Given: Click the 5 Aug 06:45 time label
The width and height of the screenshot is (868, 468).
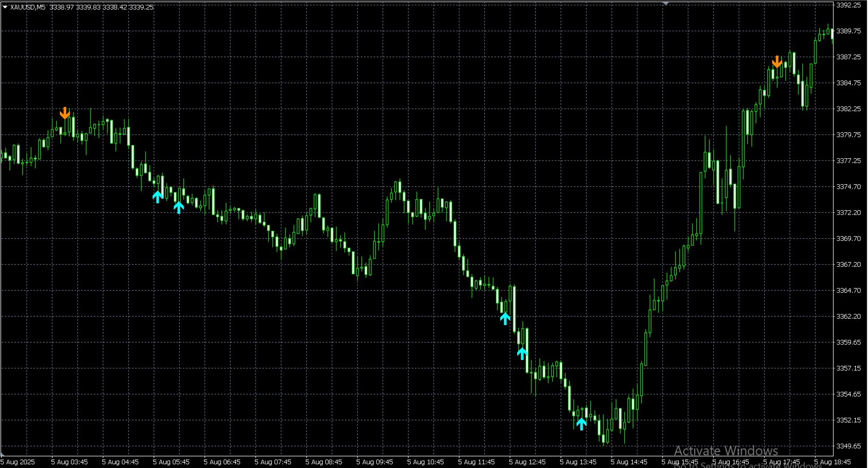Looking at the screenshot, I should pos(222,462).
